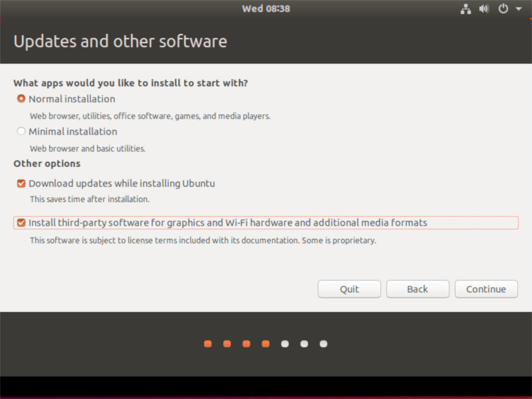
Task: Click the Other options section heading
Action: tap(47, 163)
